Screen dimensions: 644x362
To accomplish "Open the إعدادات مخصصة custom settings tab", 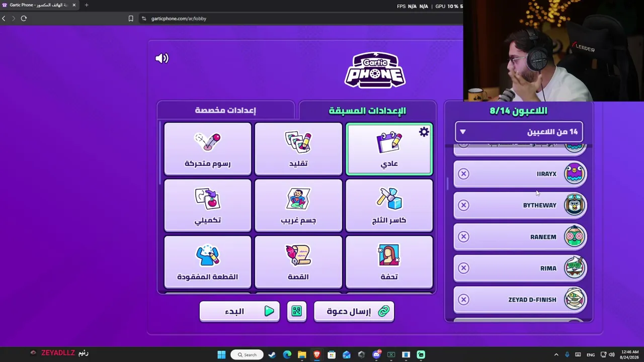I will click(225, 110).
